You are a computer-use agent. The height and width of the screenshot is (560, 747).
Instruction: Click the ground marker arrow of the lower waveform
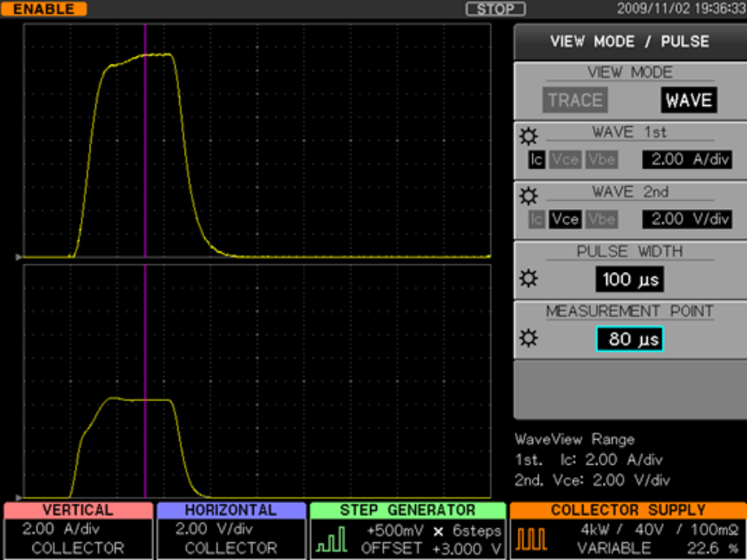(x=18, y=497)
